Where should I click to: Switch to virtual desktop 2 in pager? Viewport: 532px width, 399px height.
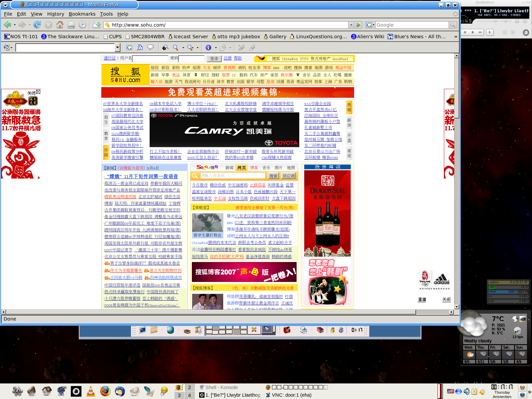[x=190, y=387]
